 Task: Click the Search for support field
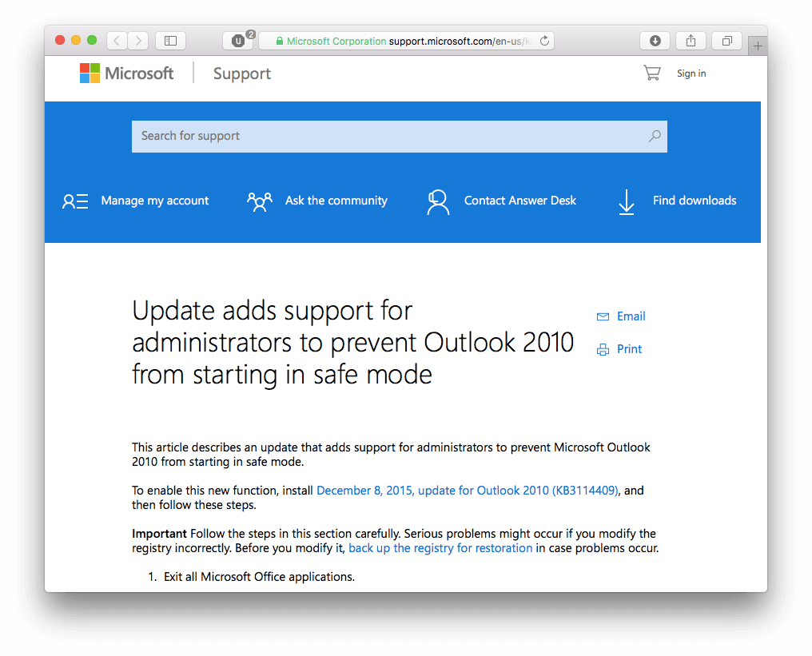coord(400,136)
